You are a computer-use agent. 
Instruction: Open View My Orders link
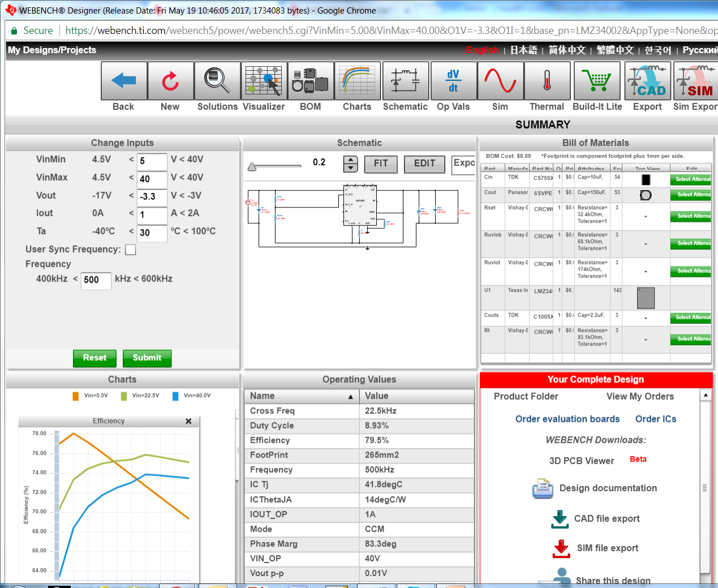click(640, 397)
